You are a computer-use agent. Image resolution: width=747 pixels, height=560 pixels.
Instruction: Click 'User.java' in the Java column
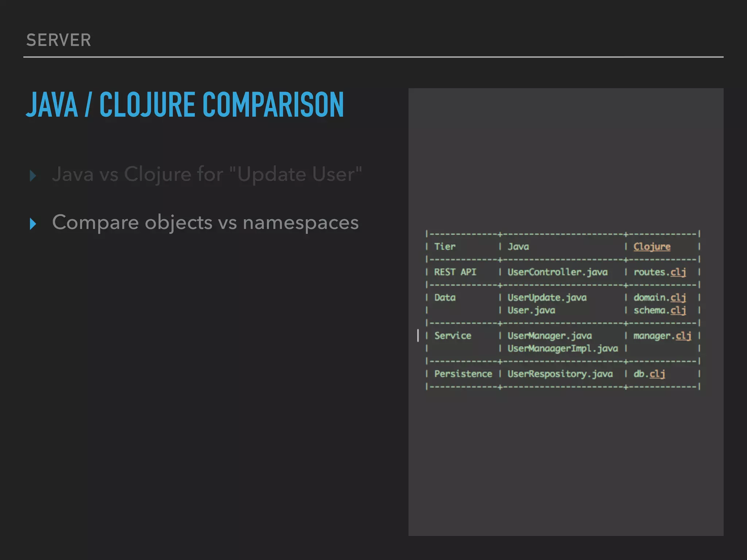tap(531, 311)
